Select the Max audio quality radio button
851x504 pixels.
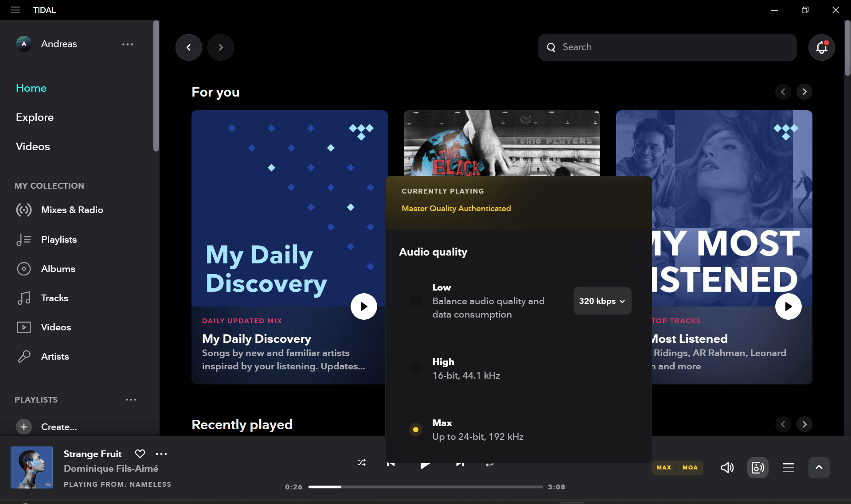coord(415,429)
